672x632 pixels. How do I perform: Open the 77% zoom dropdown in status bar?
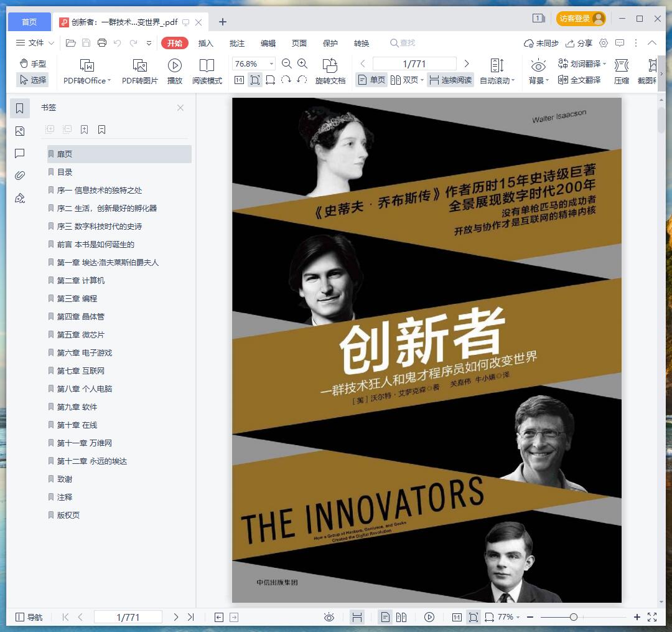[509, 617]
